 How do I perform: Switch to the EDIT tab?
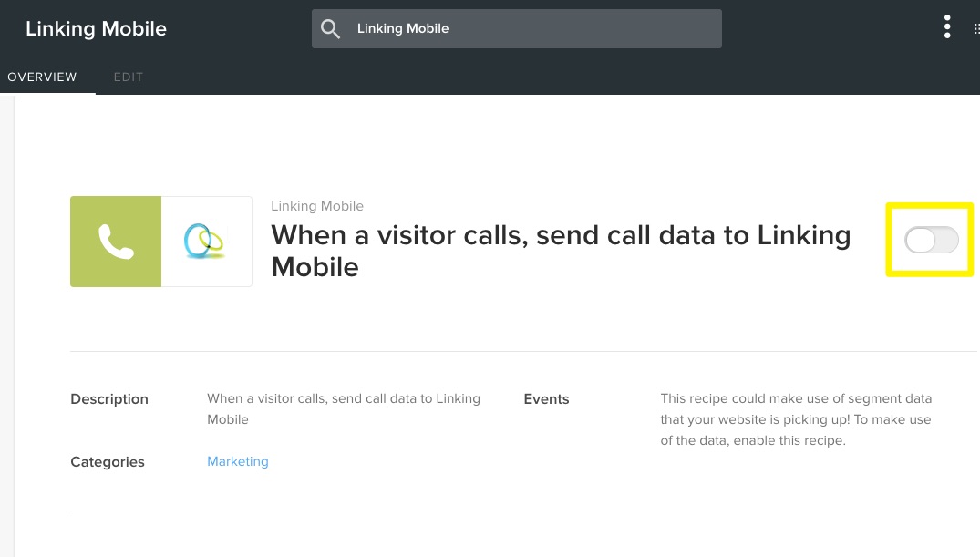pos(128,77)
